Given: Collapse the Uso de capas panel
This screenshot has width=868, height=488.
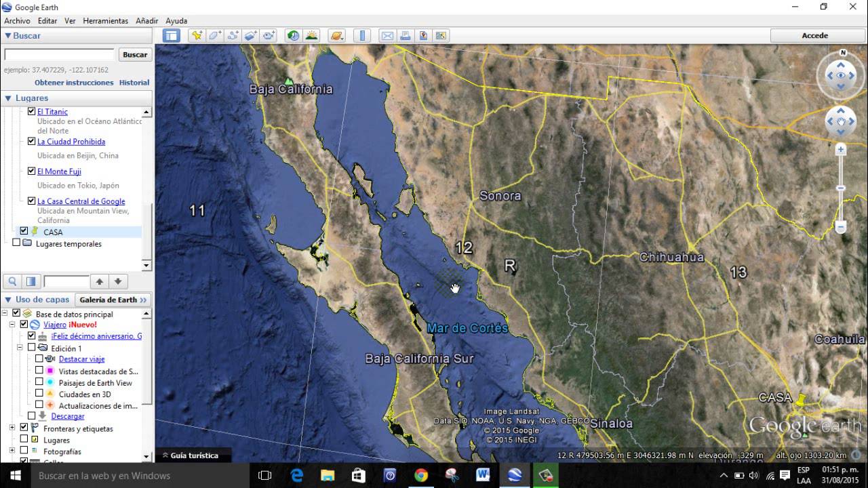Looking at the screenshot, I should point(8,299).
